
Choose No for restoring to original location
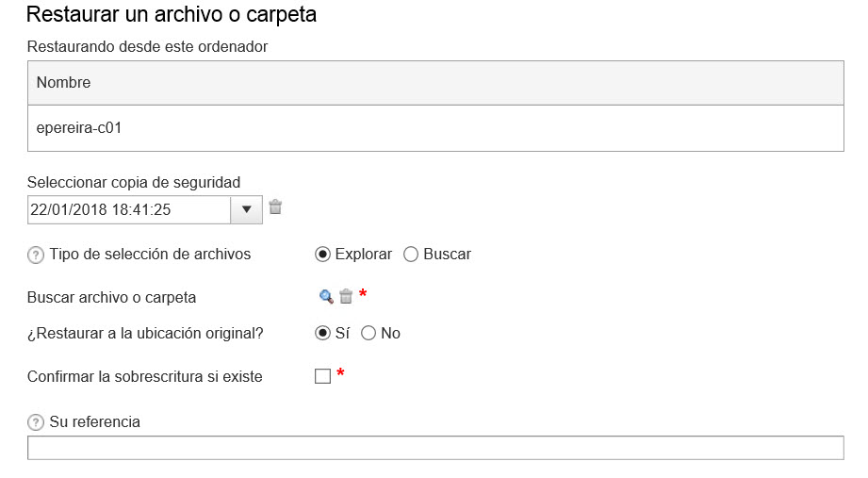(368, 333)
